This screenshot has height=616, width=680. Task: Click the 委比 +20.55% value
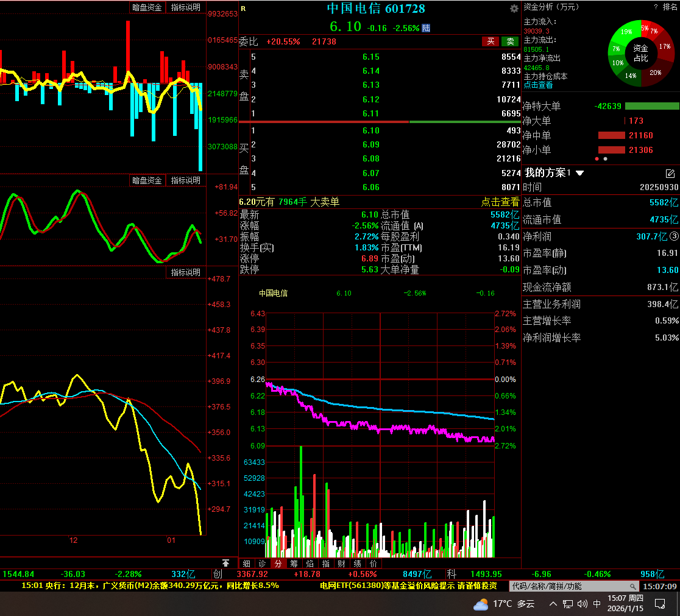[283, 41]
